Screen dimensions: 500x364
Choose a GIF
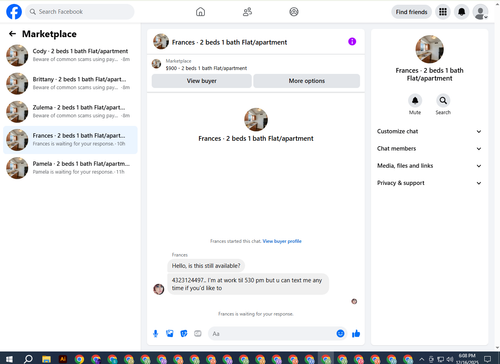click(x=198, y=333)
